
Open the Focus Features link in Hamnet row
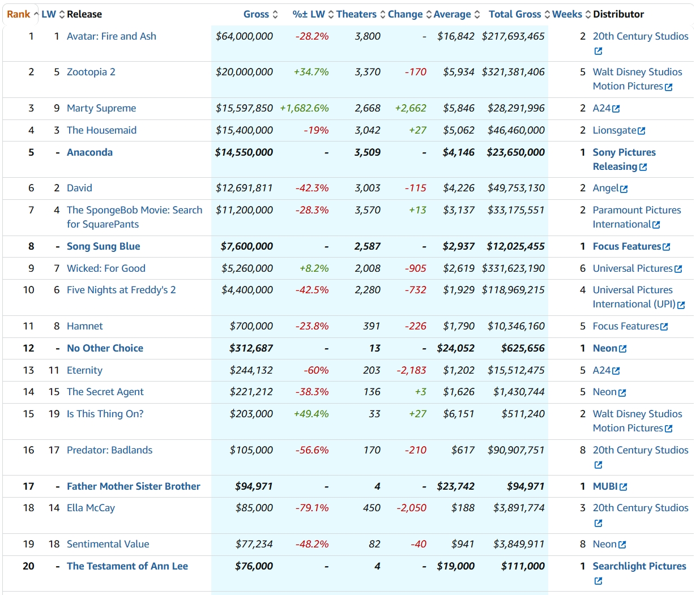click(625, 326)
